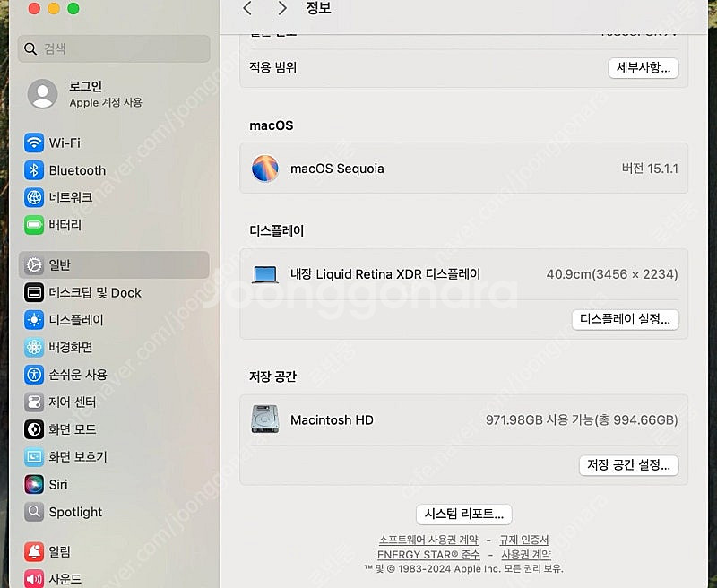Go back with the left chevron
The width and height of the screenshot is (717, 588).
[x=247, y=8]
